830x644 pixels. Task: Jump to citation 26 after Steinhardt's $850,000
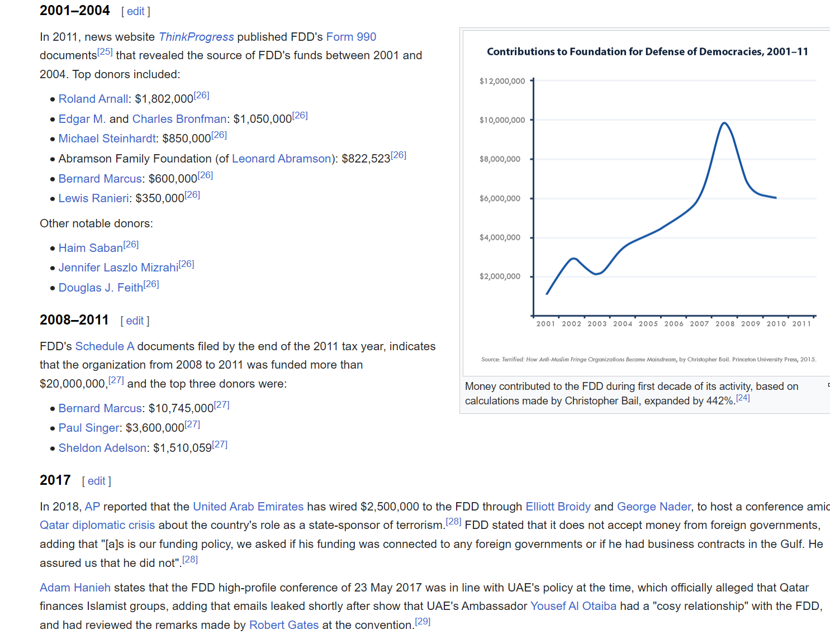pos(219,135)
